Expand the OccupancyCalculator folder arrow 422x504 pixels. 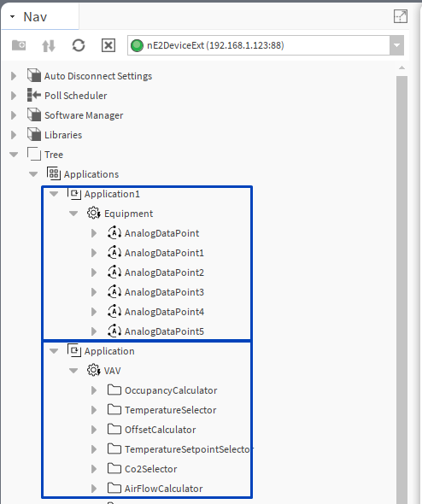94,390
